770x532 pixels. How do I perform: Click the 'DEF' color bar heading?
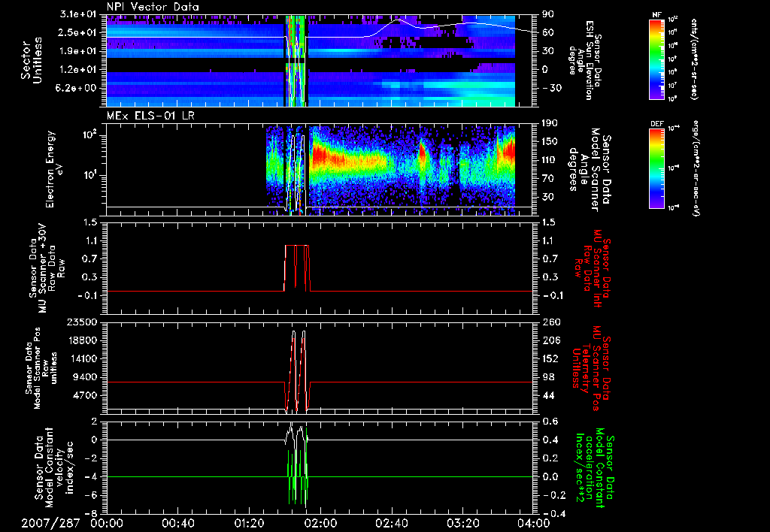(657, 124)
